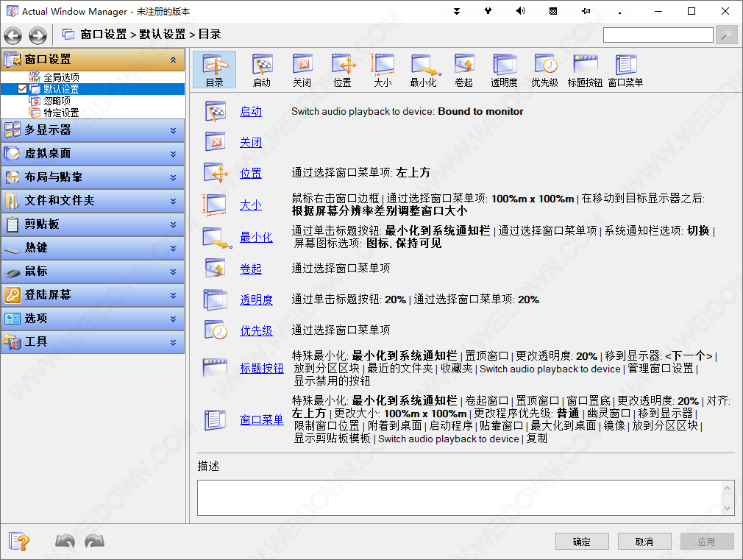Click the roll-up icon beside 卷起 link
The height and width of the screenshot is (560, 743).
pyautogui.click(x=216, y=268)
